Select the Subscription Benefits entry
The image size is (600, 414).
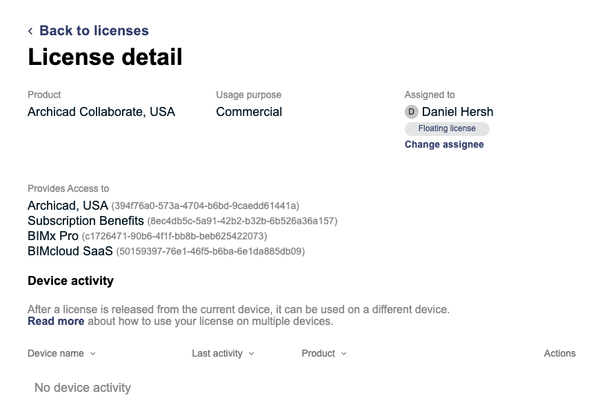[85, 220]
